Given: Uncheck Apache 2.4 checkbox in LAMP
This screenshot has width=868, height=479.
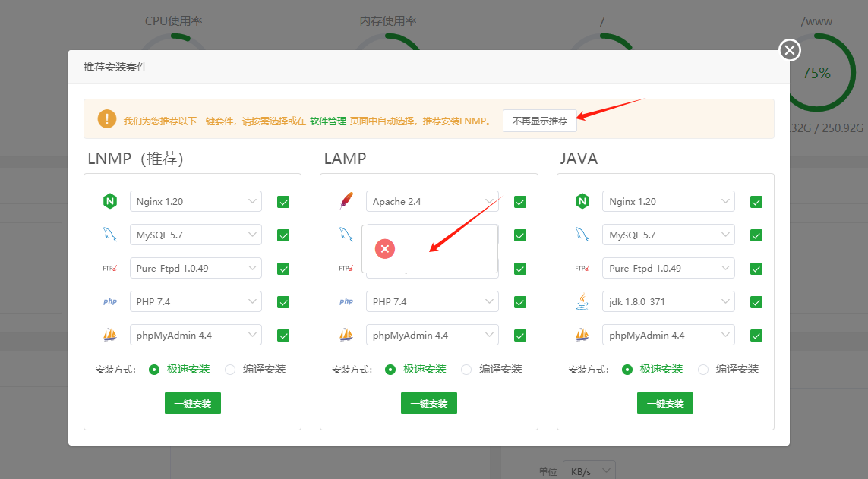Looking at the screenshot, I should (x=519, y=202).
